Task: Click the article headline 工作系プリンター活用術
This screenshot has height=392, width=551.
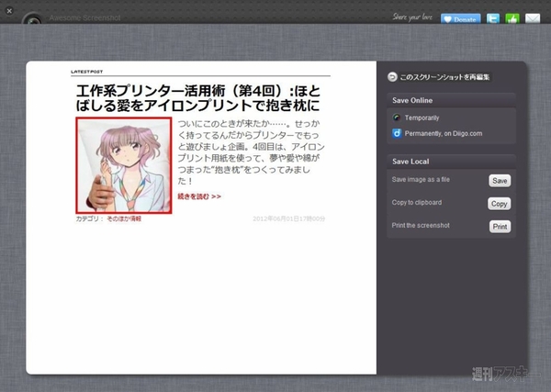Action: click(198, 98)
